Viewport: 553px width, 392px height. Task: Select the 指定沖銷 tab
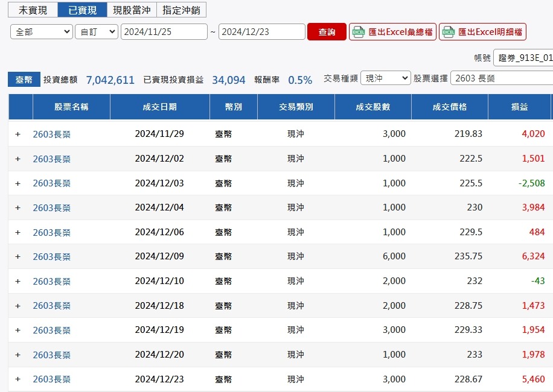point(181,10)
